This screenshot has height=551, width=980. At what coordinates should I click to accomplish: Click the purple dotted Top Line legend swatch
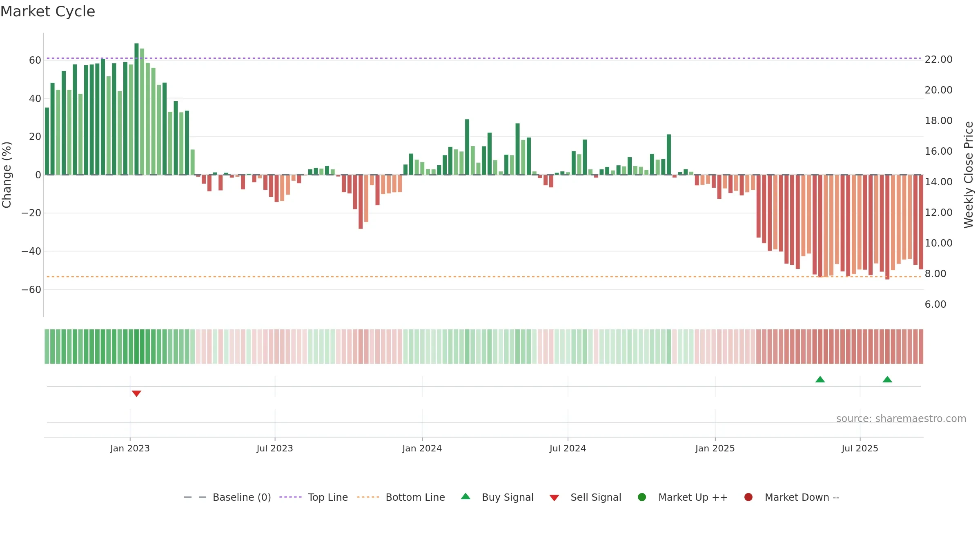pyautogui.click(x=290, y=497)
